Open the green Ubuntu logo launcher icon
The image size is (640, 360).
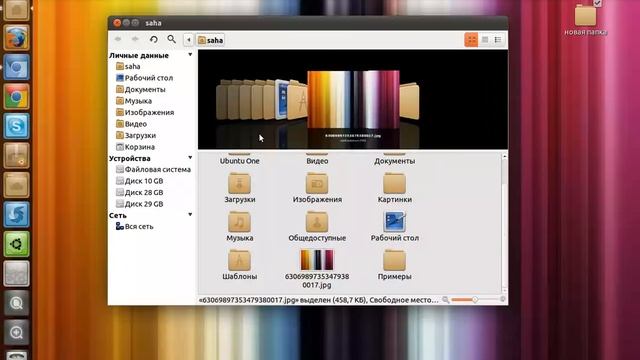coord(16,244)
